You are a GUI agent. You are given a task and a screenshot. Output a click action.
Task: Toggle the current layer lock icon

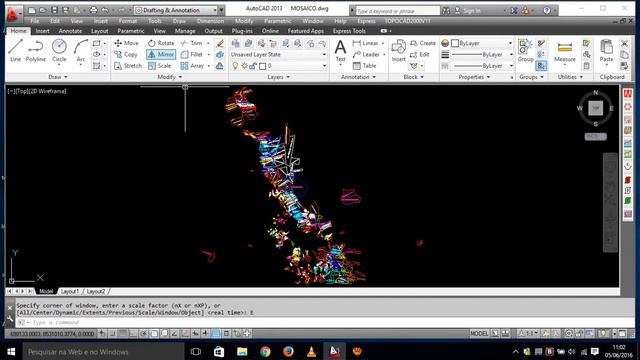click(x=253, y=66)
